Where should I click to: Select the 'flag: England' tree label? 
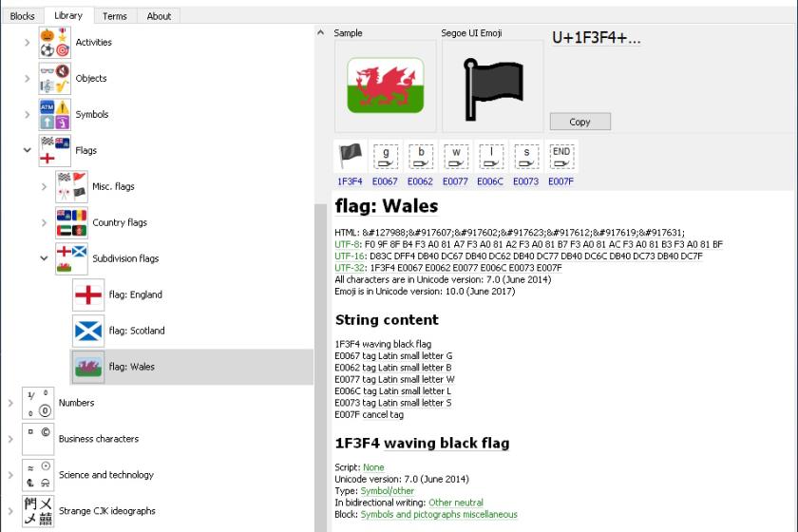tap(135, 294)
